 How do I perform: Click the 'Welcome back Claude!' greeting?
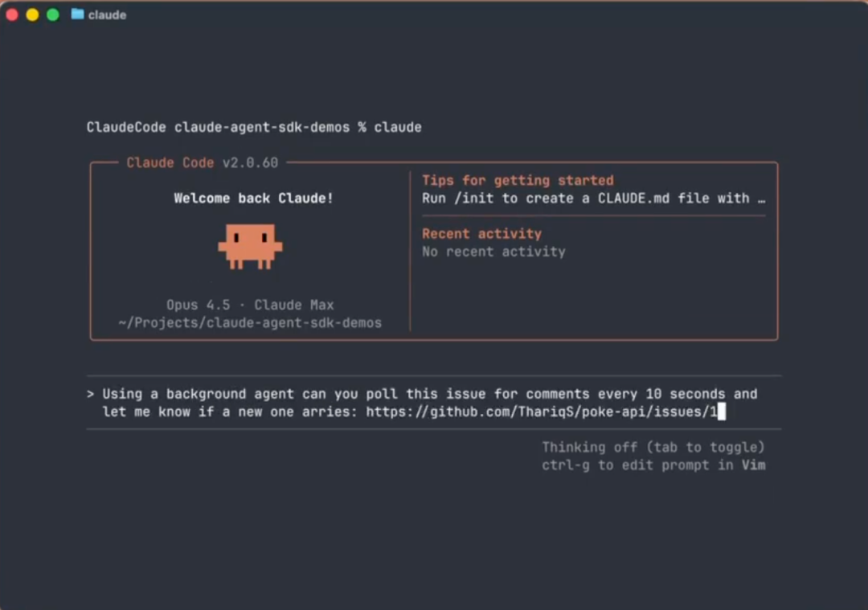coord(253,199)
